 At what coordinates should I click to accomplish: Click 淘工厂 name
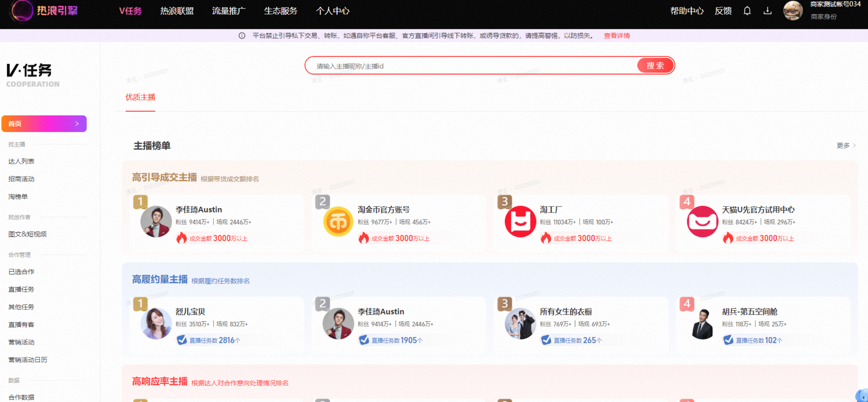click(551, 210)
